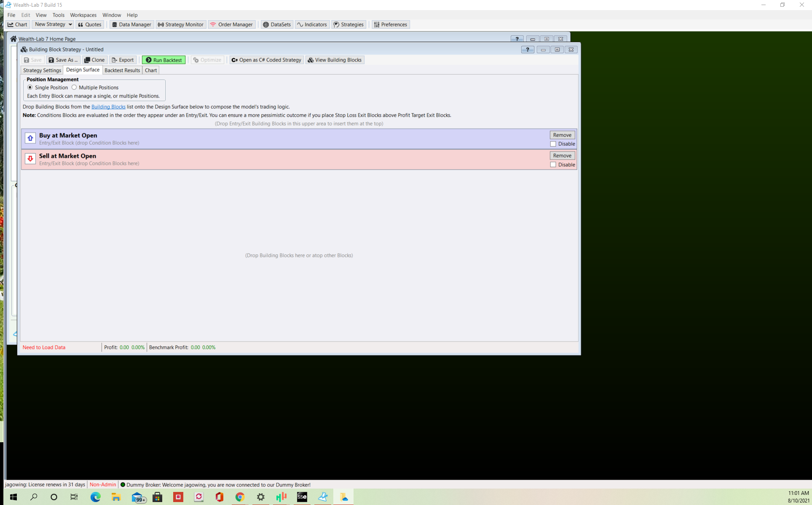Open the Quotes window

coord(90,24)
